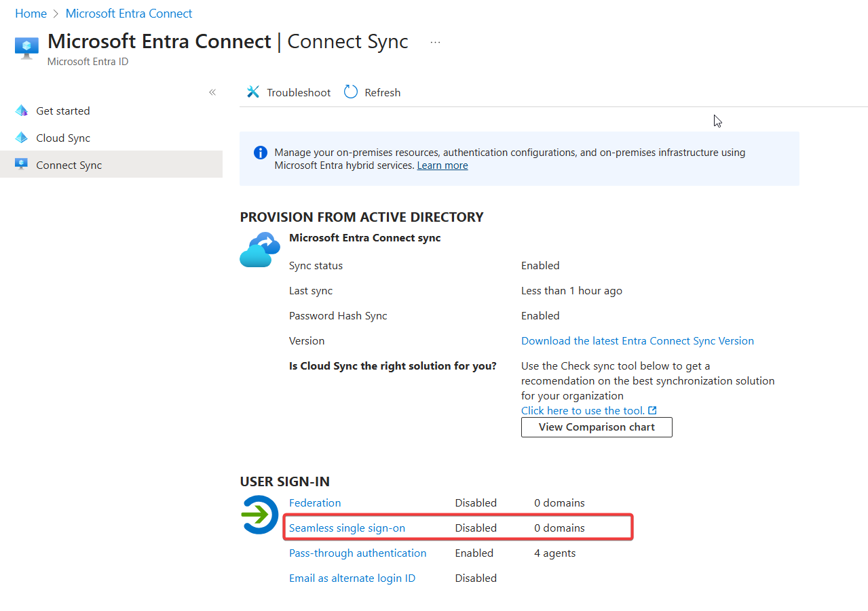Click the 'Sync status' label
Screen dimensions: 868x611
[316, 265]
